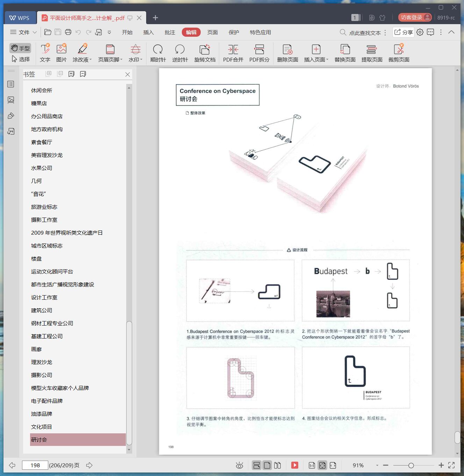Expand quick access toolbar dropdown arrow
The image size is (464, 476).
click(109, 32)
